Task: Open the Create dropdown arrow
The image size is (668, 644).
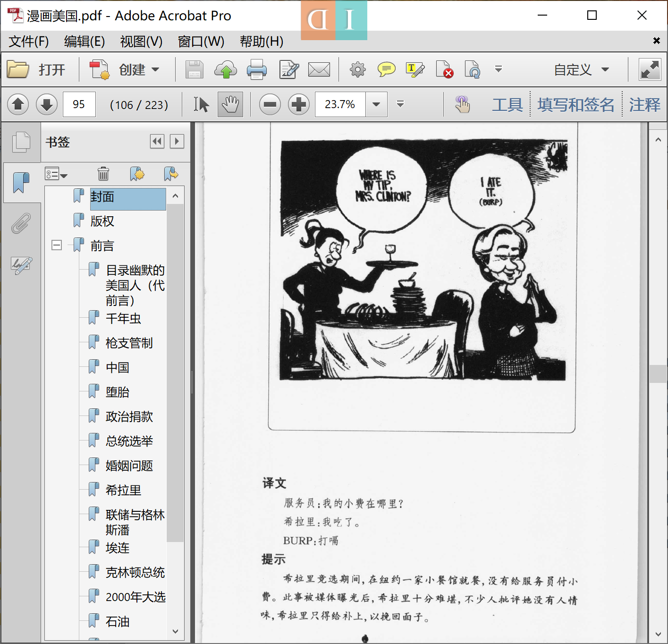Action: [155, 70]
